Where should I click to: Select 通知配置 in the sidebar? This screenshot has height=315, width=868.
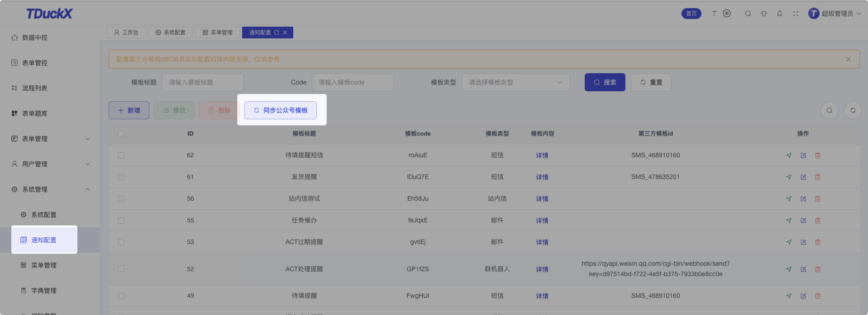pyautogui.click(x=50, y=240)
